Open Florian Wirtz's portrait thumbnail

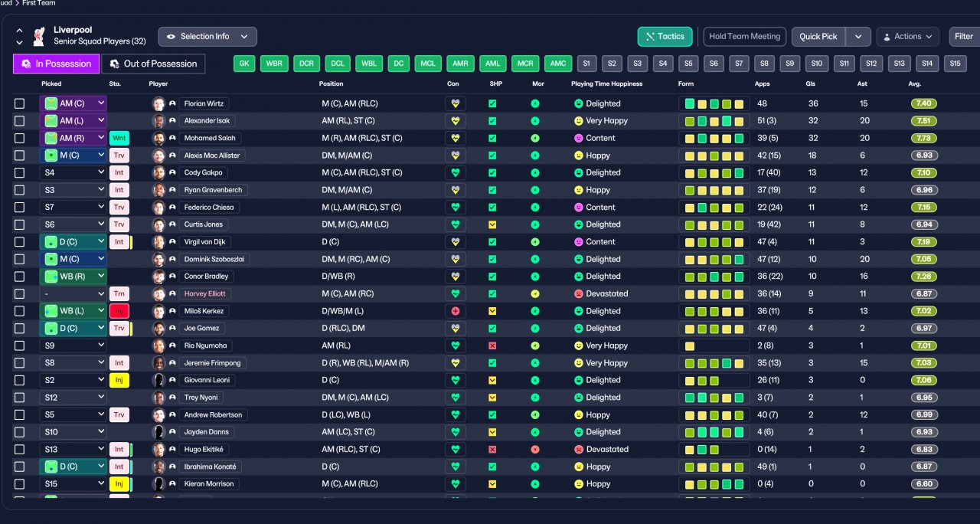coord(158,103)
